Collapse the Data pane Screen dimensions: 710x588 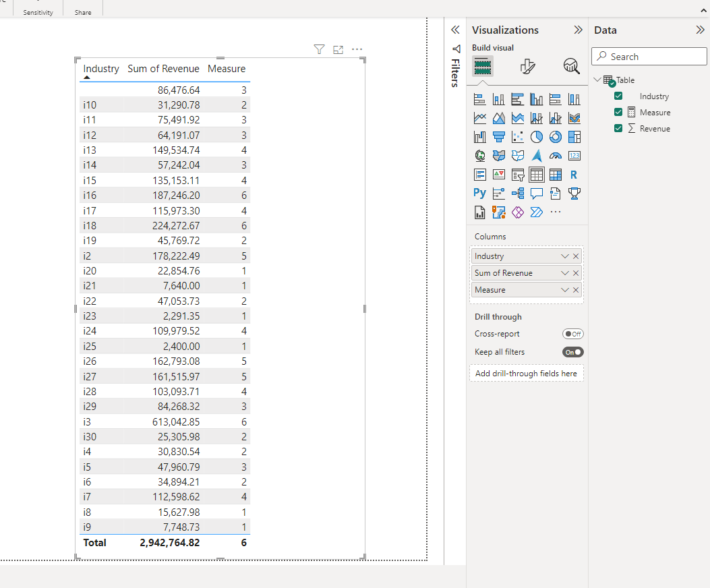pyautogui.click(x=700, y=30)
